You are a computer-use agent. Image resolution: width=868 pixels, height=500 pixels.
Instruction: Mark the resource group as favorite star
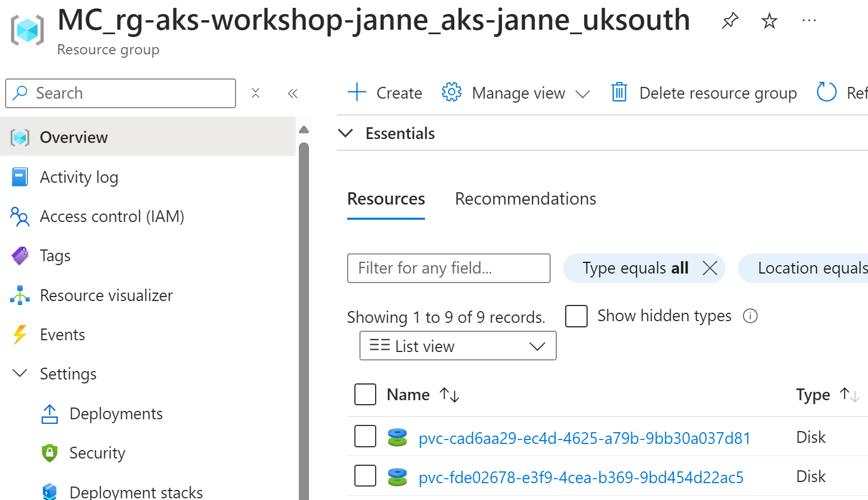pyautogui.click(x=769, y=21)
